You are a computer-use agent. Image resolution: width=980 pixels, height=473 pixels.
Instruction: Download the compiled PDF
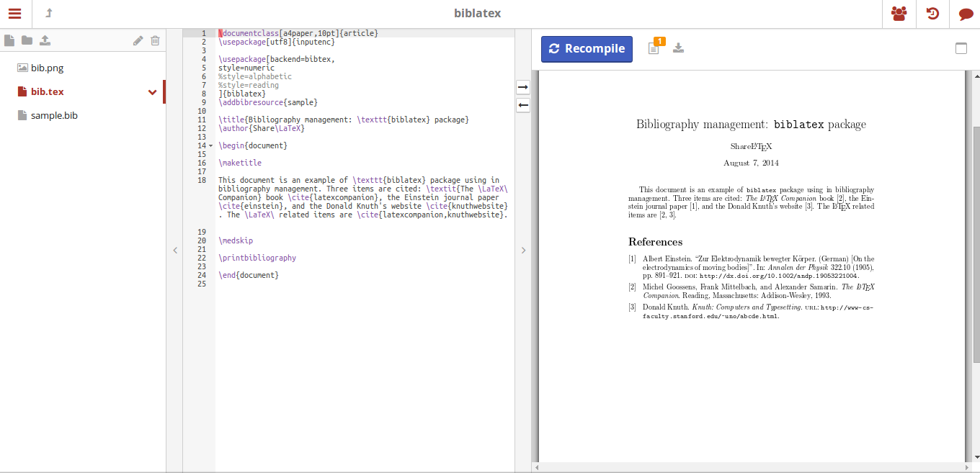coord(678,48)
